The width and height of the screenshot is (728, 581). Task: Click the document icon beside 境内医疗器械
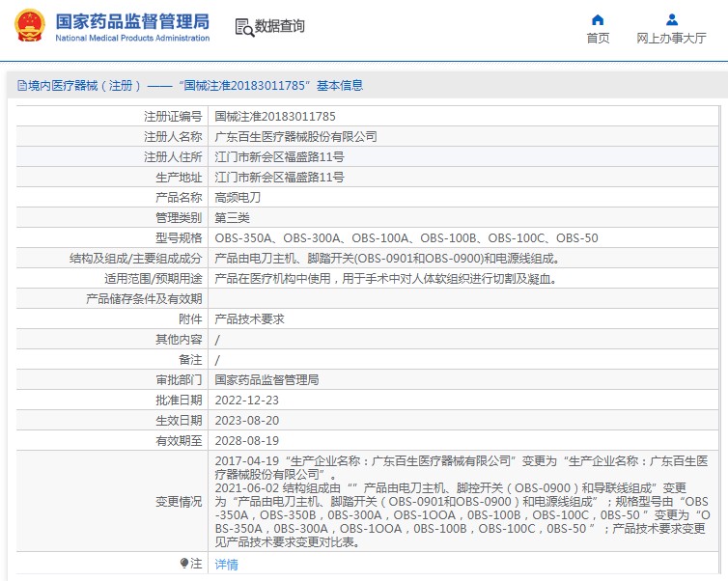coord(22,85)
